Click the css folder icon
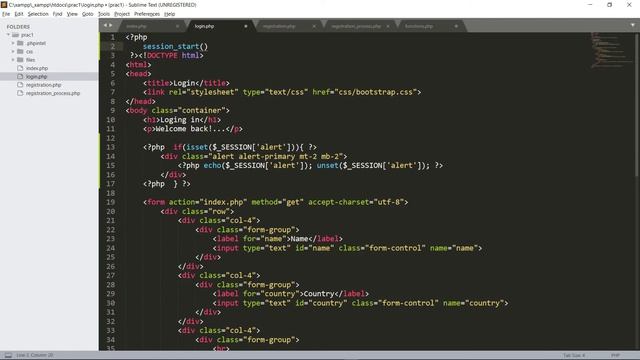The width and height of the screenshot is (640, 360). 20,51
